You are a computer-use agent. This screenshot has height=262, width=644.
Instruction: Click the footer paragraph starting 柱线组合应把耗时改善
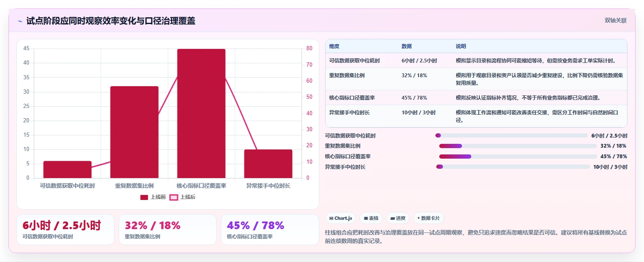(476, 237)
